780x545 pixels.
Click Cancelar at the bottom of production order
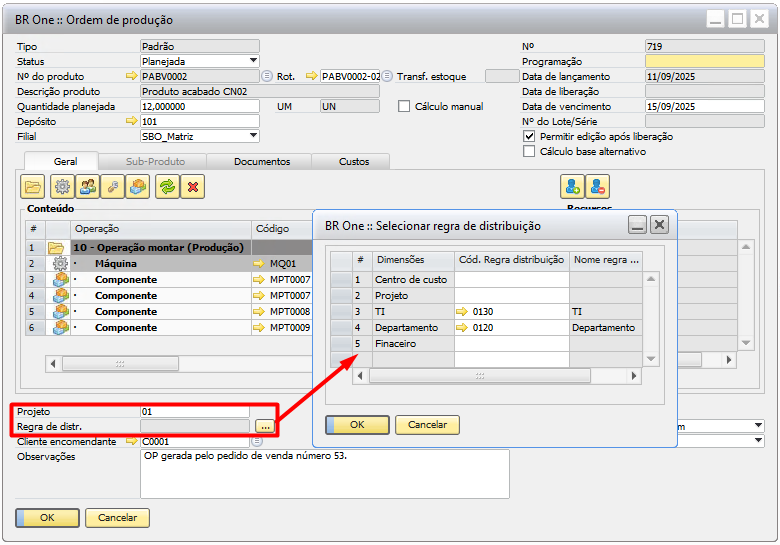tap(117, 518)
